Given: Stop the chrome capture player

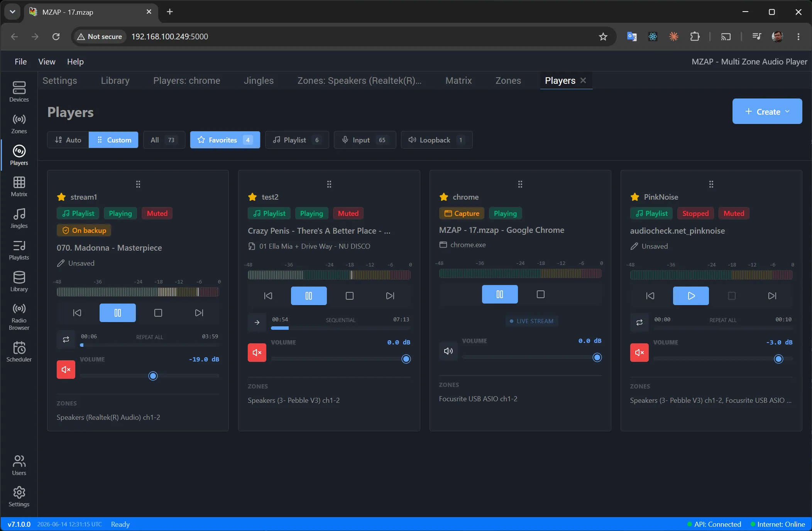Looking at the screenshot, I should click(541, 294).
